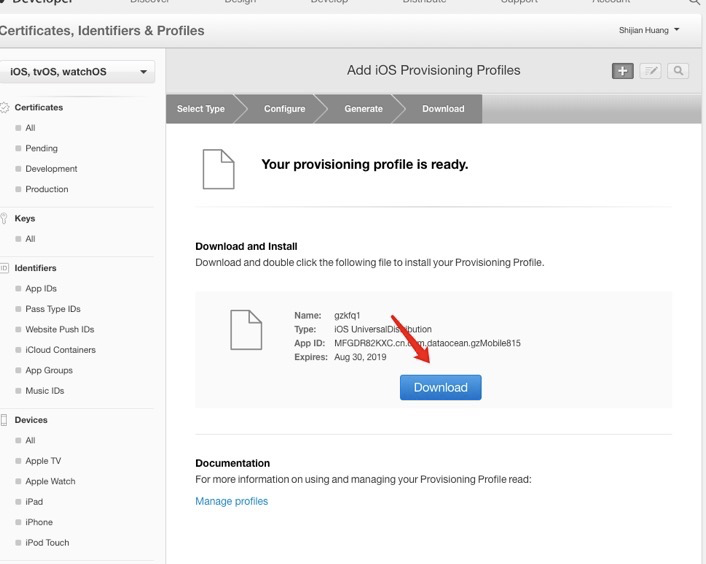Open Website Push IDs item
Screen dimensions: 706x564
[59, 329]
